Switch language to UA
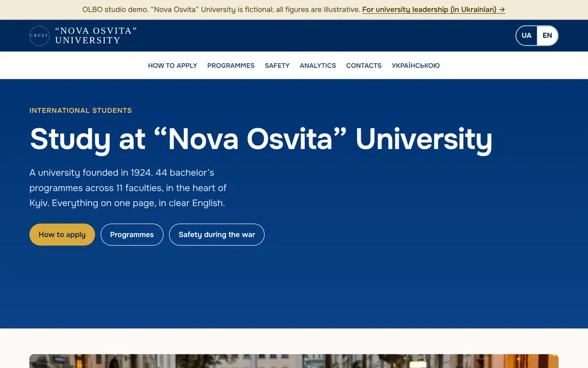Viewport: 588px width, 368px height. (x=527, y=36)
